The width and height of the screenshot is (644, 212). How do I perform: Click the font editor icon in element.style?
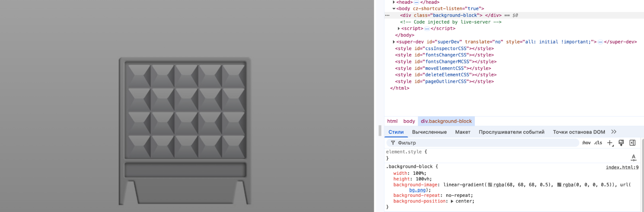point(633,158)
